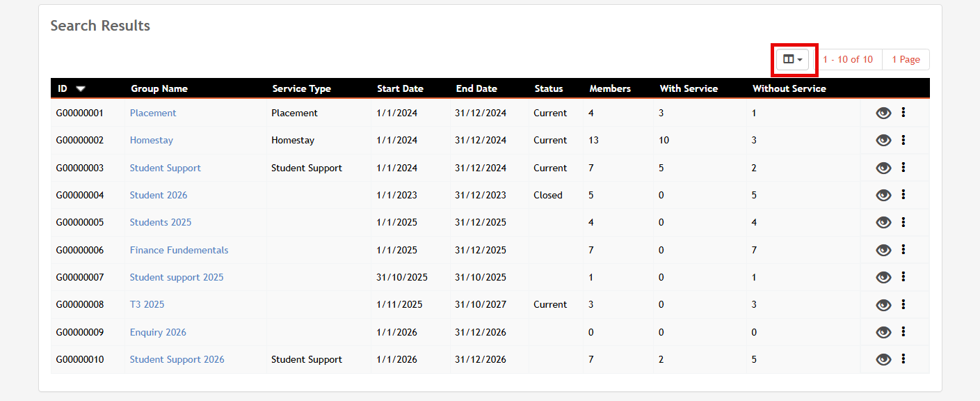Click the '1 Page' button
980x401 pixels.
[906, 59]
